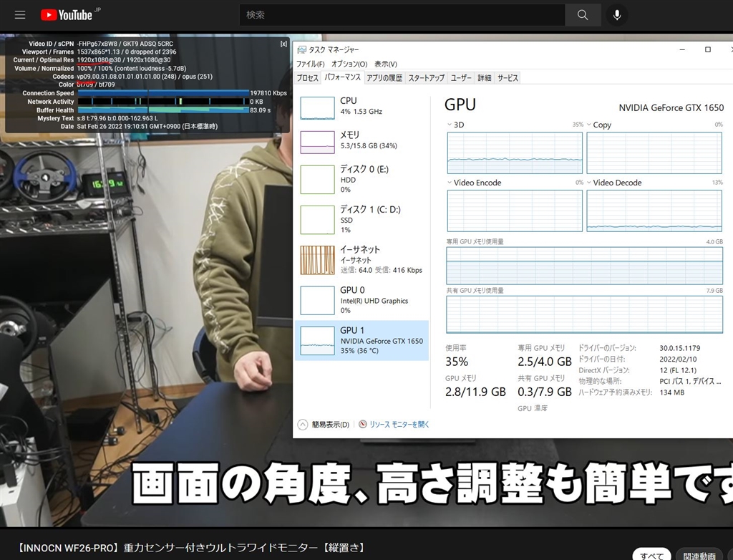Select the すべて filter chip

point(651,555)
